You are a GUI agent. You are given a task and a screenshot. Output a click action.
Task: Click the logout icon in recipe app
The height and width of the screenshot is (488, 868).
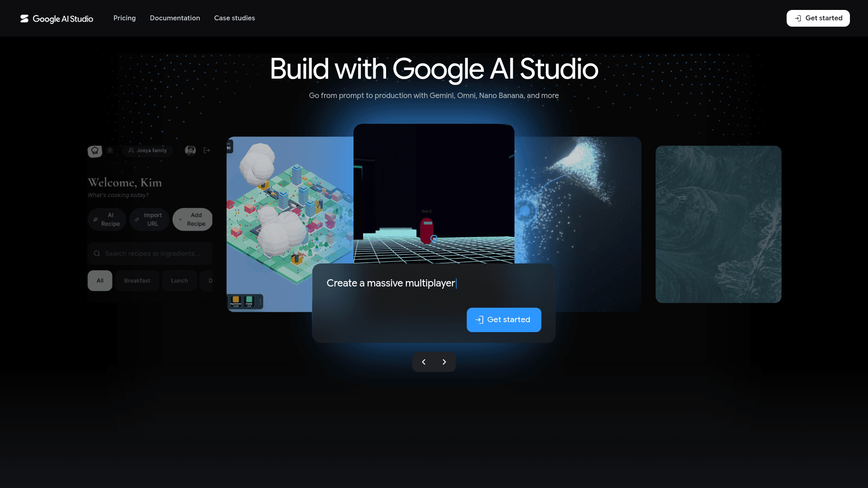[x=207, y=150]
